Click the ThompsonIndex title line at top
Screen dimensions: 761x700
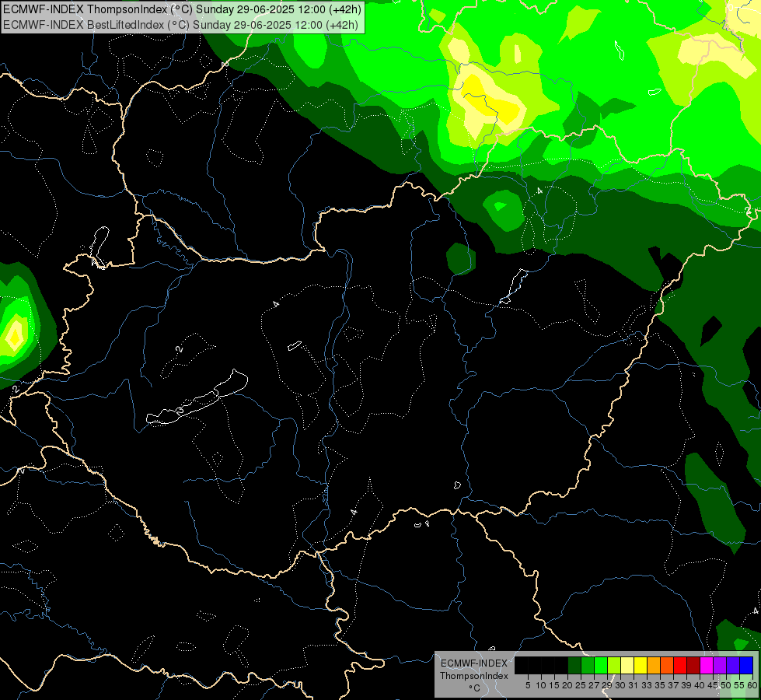point(182,9)
